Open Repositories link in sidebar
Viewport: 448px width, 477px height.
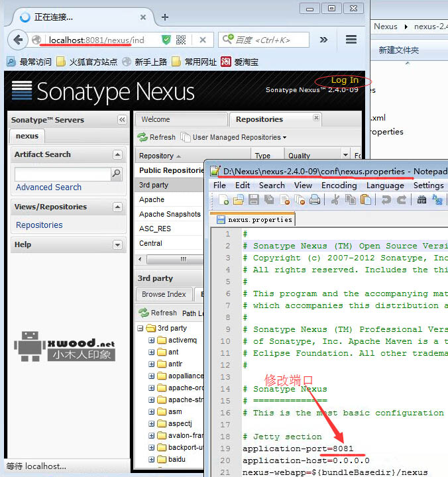(39, 225)
